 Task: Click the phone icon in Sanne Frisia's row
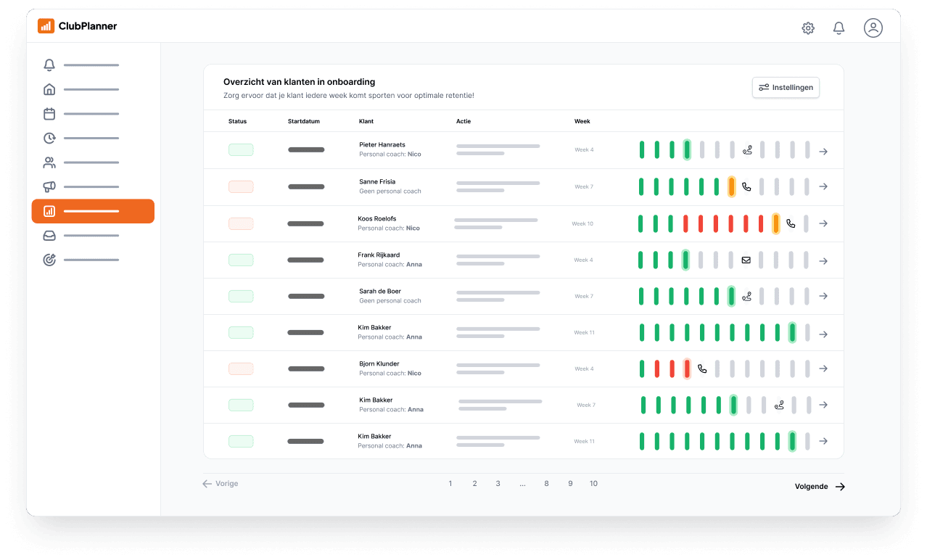point(746,187)
